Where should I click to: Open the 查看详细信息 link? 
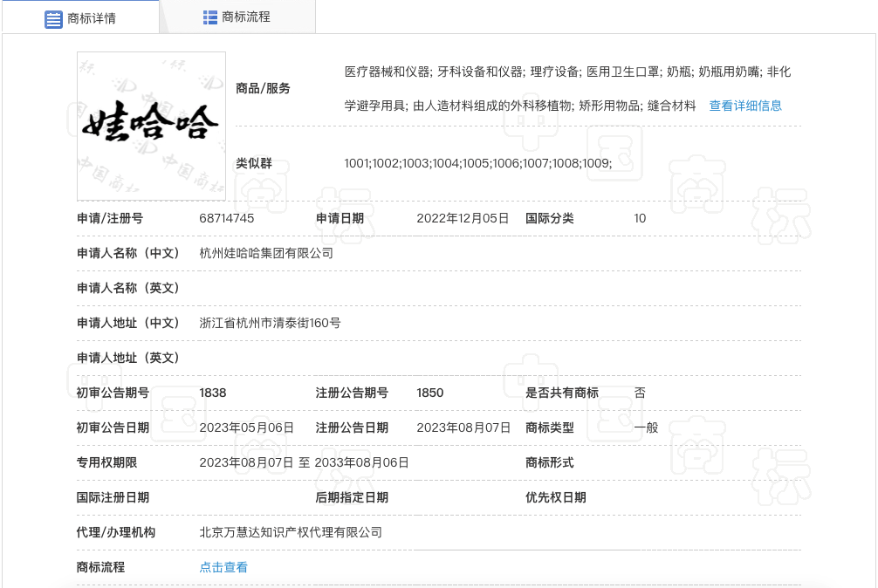click(x=745, y=106)
